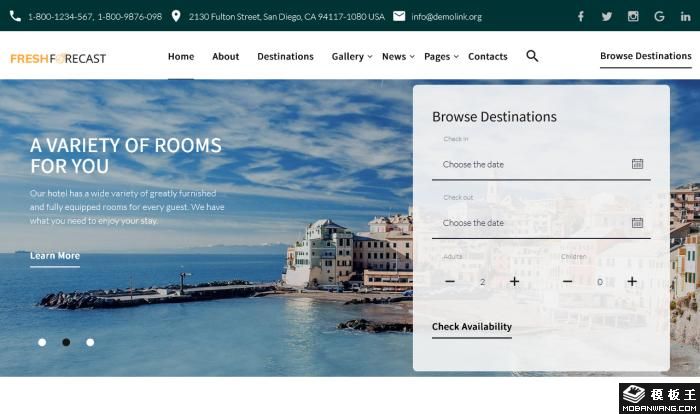Image resolution: width=700 pixels, height=414 pixels.
Task: Open the check-out calendar icon
Action: (637, 223)
